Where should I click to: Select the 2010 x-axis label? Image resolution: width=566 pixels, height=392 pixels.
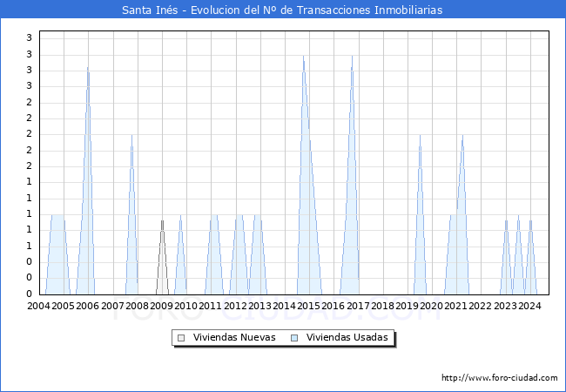point(185,306)
